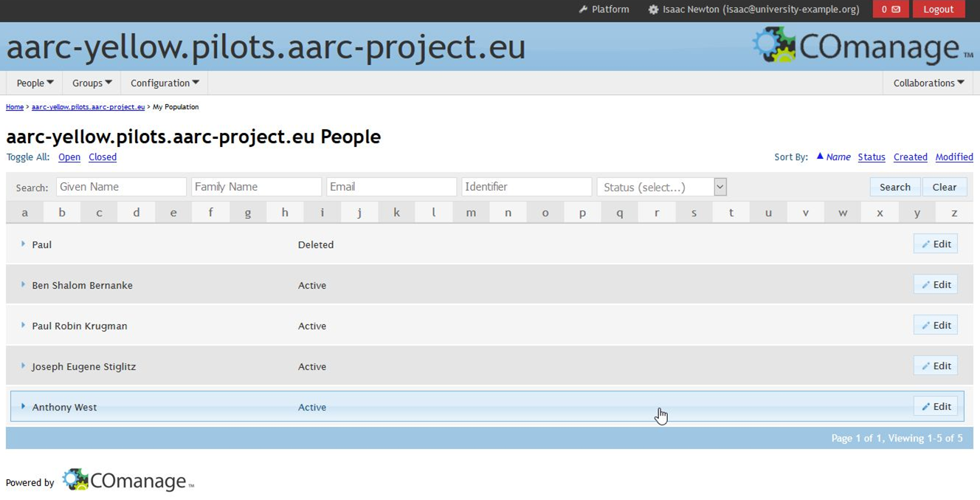
Task: Toggle all person rows Open
Action: tap(69, 157)
